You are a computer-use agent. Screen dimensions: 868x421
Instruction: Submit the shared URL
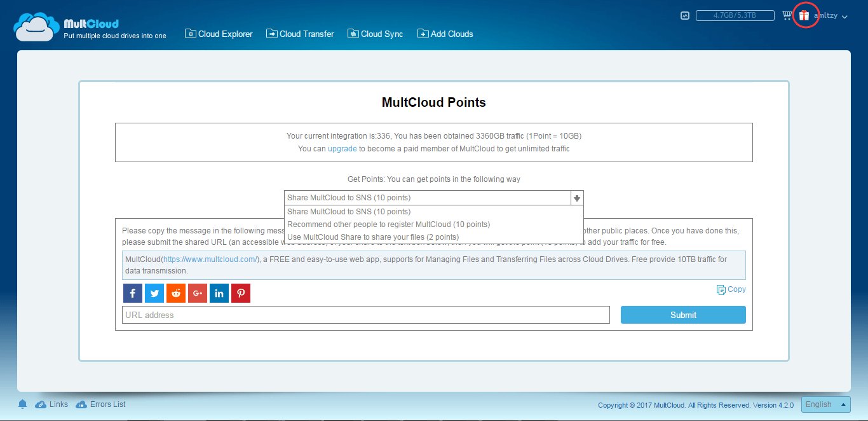(x=683, y=314)
